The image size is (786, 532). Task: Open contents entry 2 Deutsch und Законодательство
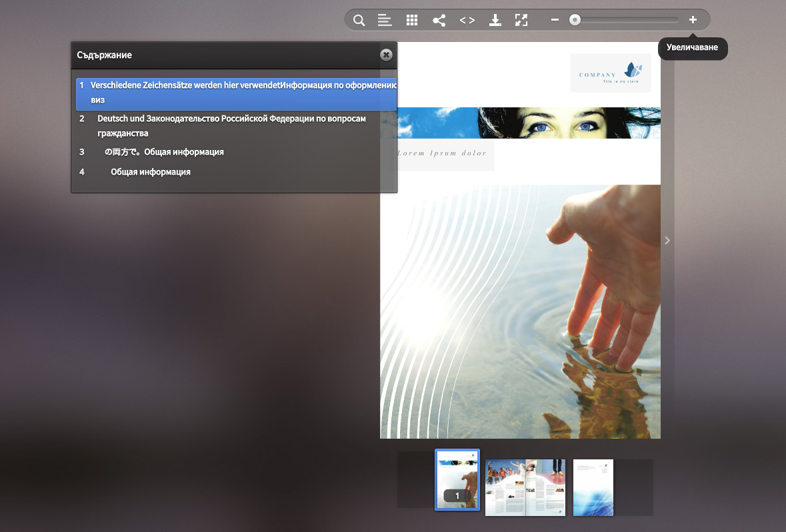click(231, 125)
